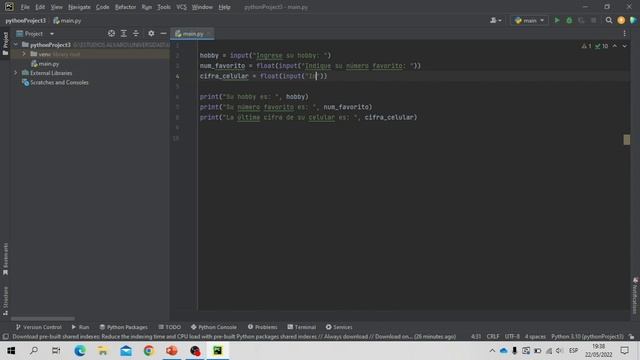Expand the venv folder node
This screenshot has width=640, height=360.
[24, 54]
